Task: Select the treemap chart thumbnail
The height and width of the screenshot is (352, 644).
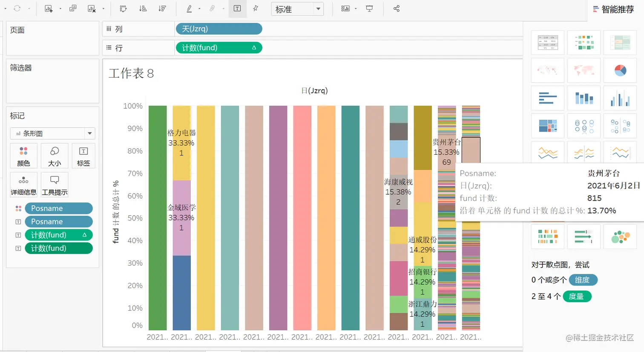Action: click(548, 126)
